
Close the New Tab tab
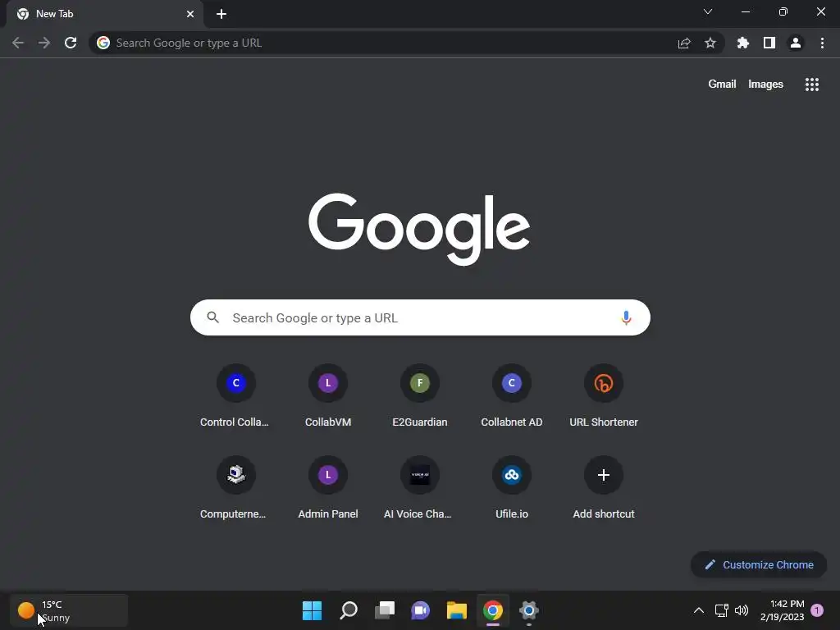pos(190,14)
